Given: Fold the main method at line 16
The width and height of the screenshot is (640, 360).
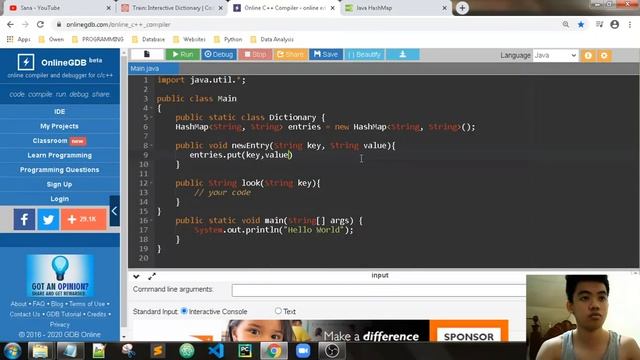Looking at the screenshot, I should pos(151,221).
